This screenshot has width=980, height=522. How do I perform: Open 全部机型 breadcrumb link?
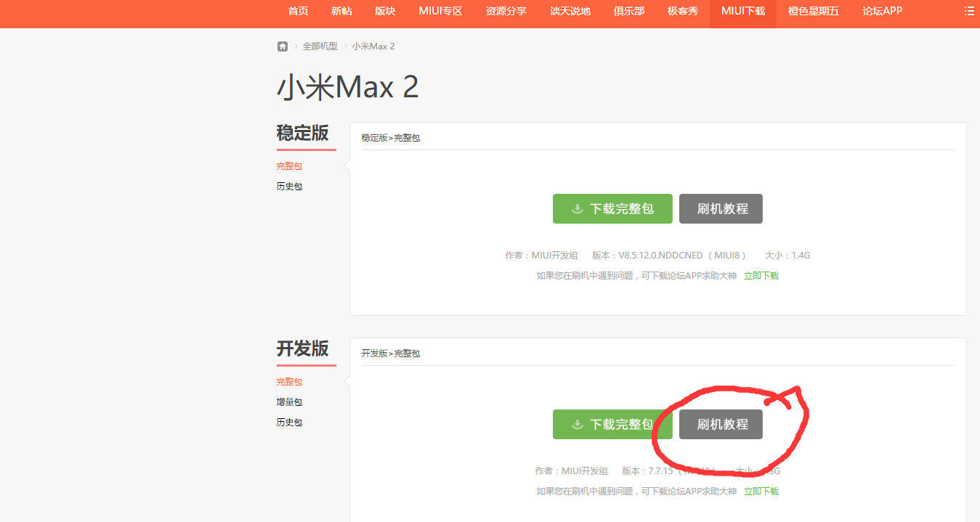[x=320, y=46]
